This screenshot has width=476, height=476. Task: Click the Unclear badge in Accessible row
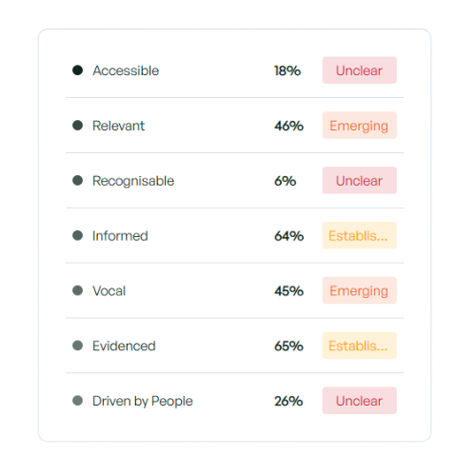[x=360, y=70]
